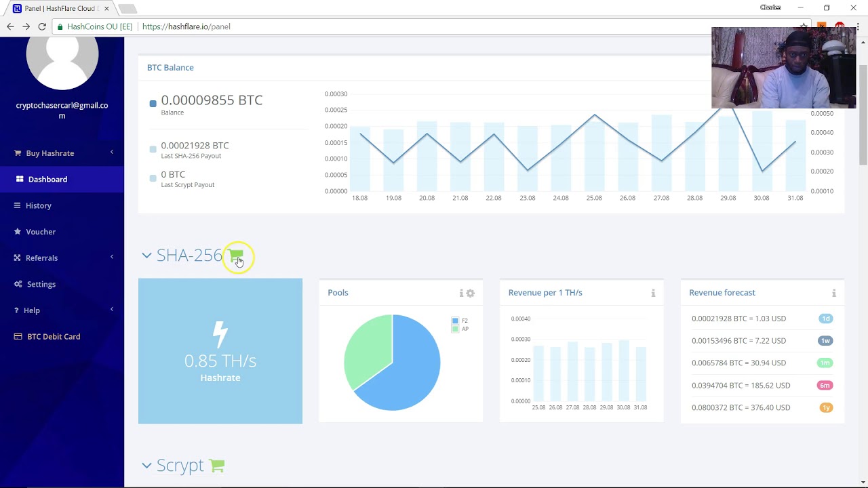
Task: Reload the page with refresh icon
Action: pyautogui.click(x=42, y=26)
